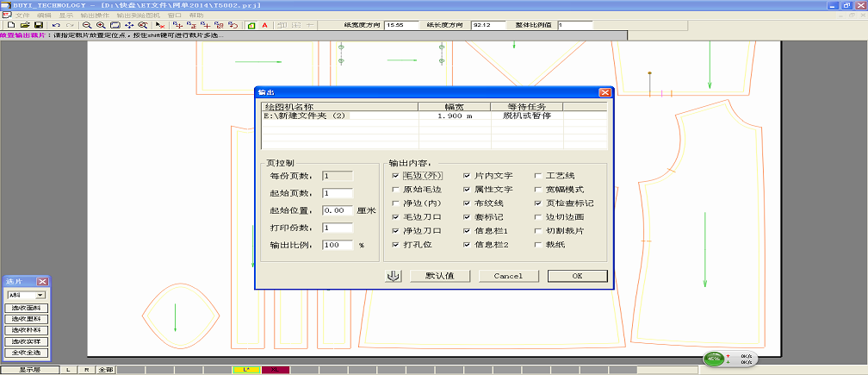Open the 帮助 menu
This screenshot has height=375, width=868.
click(x=196, y=15)
